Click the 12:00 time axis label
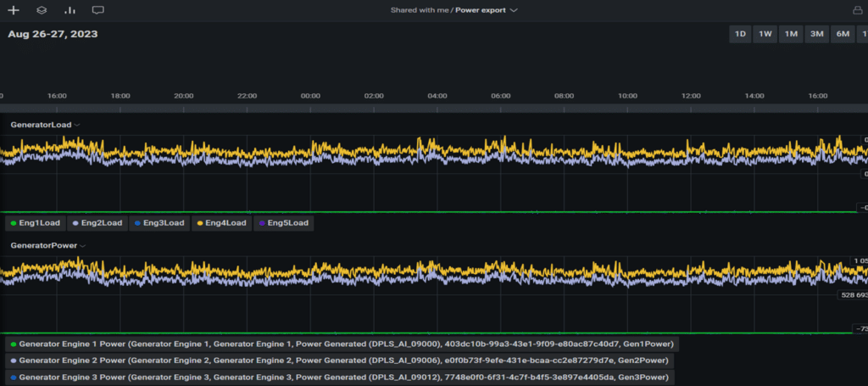Screen dimensions: 868x386 point(691,96)
